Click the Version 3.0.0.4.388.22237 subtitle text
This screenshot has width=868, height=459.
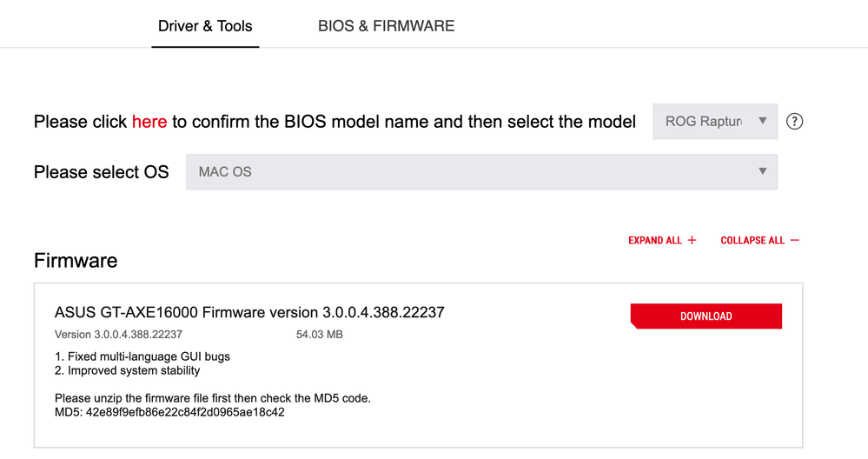tap(118, 334)
